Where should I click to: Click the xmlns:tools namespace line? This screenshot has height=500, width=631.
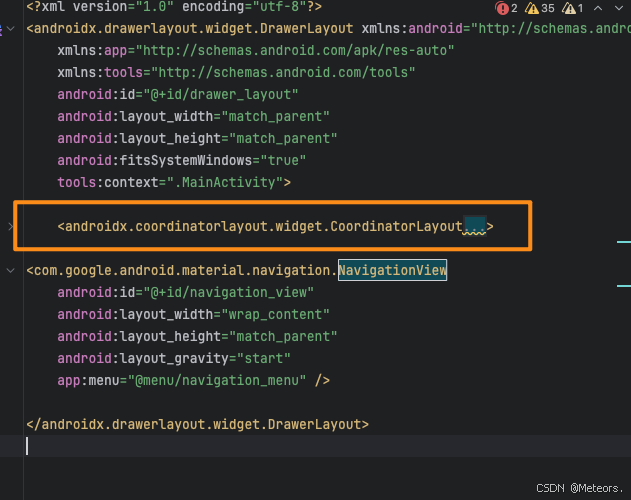point(236,73)
